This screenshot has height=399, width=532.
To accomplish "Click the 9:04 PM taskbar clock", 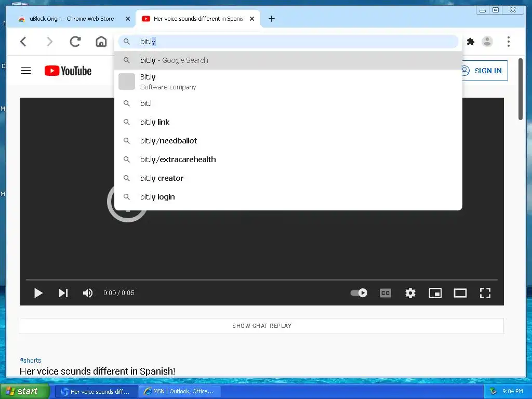I will pyautogui.click(x=513, y=391).
